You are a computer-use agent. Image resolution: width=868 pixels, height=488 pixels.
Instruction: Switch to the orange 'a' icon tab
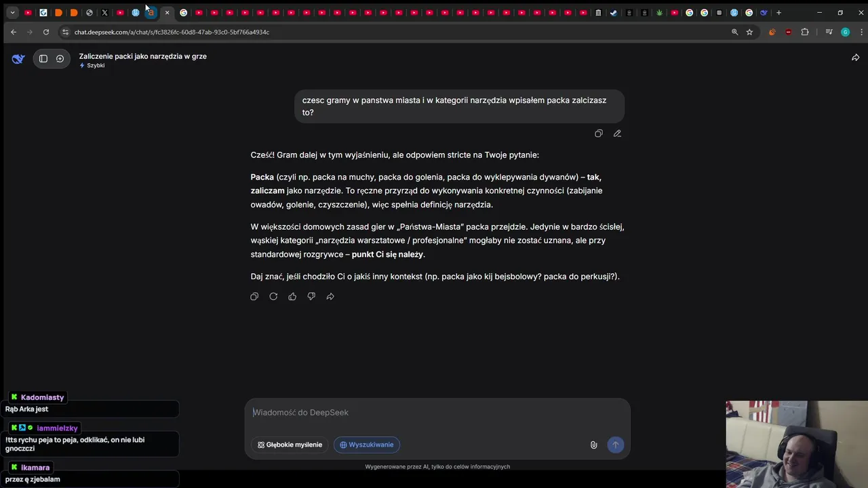[151, 12]
